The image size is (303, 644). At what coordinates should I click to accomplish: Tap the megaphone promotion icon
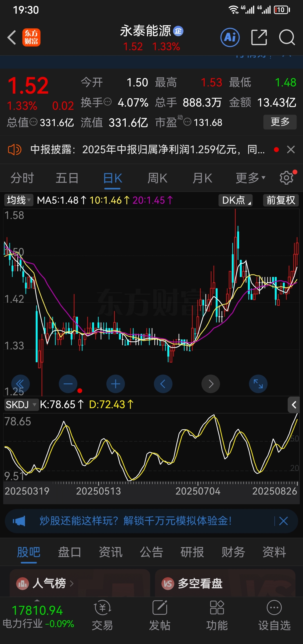click(19, 521)
